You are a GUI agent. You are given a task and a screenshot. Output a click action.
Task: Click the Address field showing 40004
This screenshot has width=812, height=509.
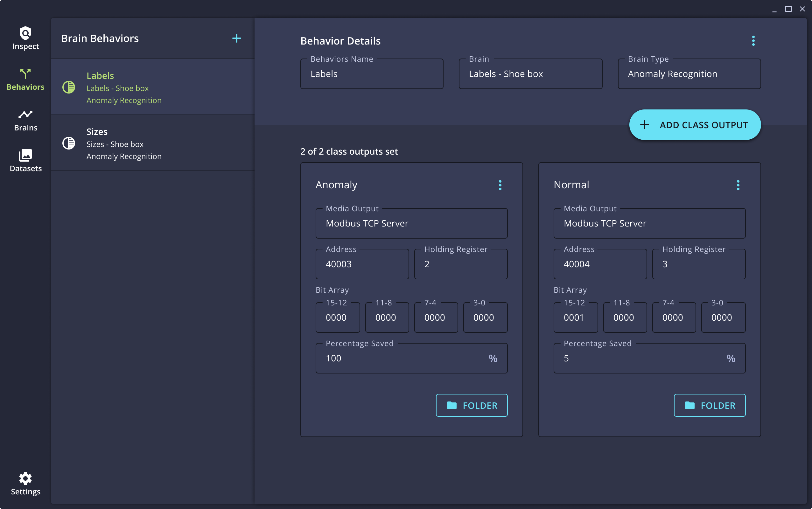tap(599, 264)
